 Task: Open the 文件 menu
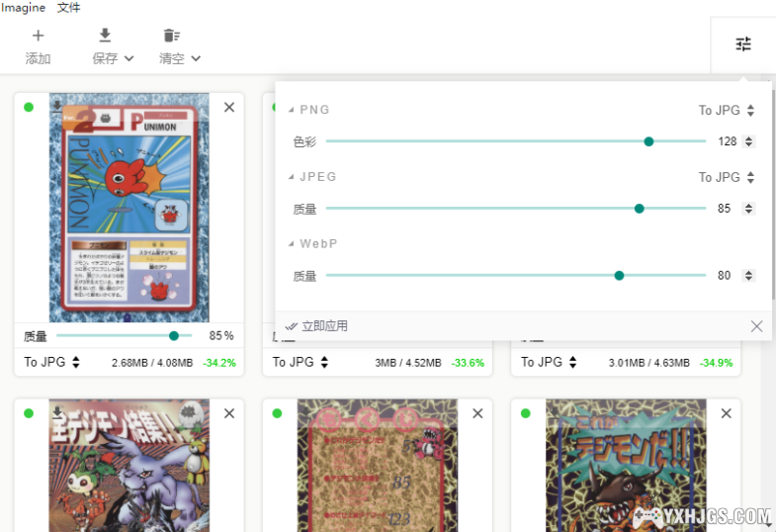point(69,8)
